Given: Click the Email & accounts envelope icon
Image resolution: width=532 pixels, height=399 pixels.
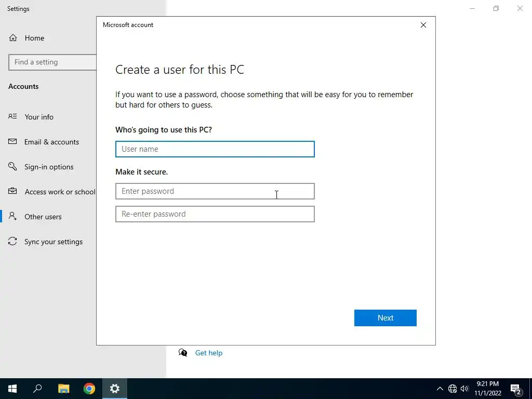Looking at the screenshot, I should pos(12,141).
